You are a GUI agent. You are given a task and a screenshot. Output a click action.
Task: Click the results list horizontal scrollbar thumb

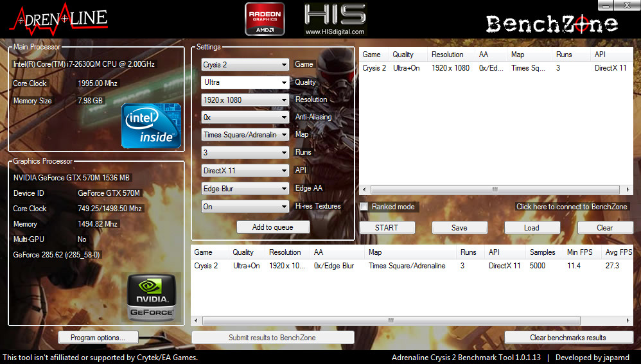[391, 321]
